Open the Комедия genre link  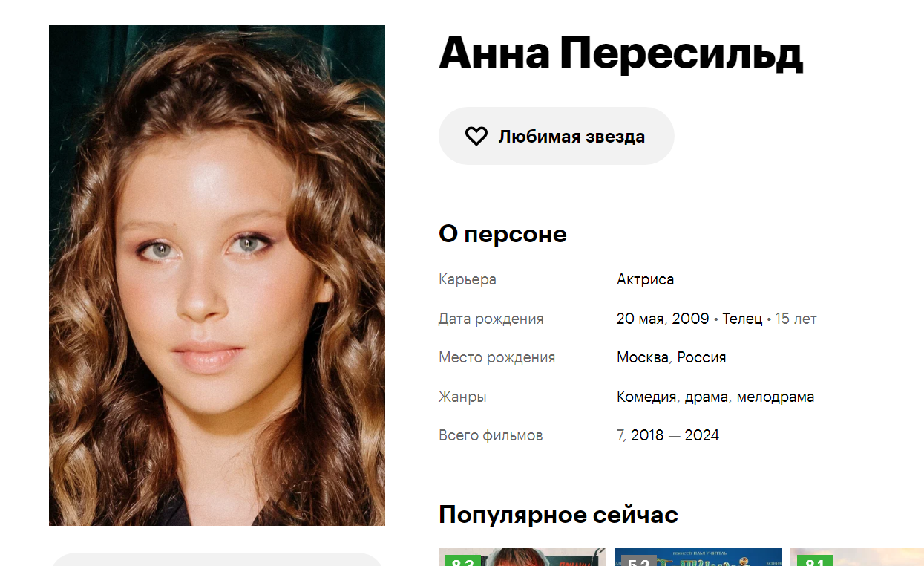(x=646, y=397)
